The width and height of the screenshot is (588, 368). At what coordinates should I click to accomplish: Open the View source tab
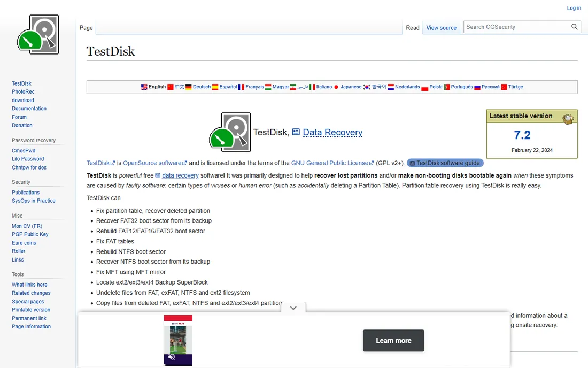442,28
